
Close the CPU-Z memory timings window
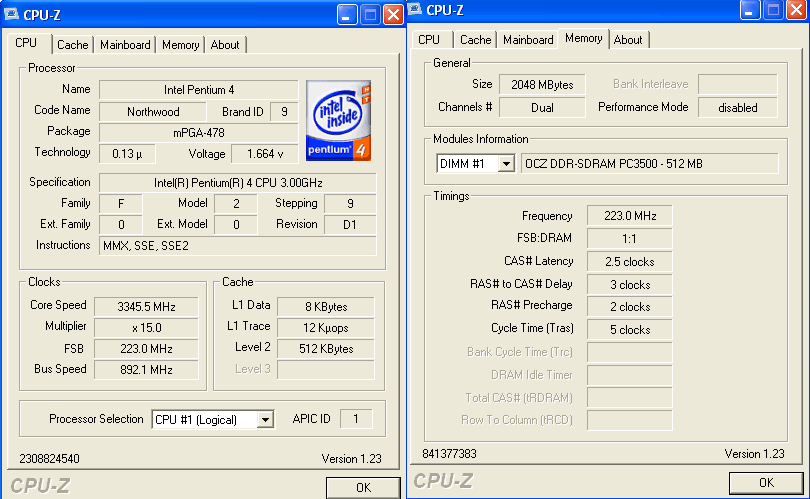coord(797,10)
